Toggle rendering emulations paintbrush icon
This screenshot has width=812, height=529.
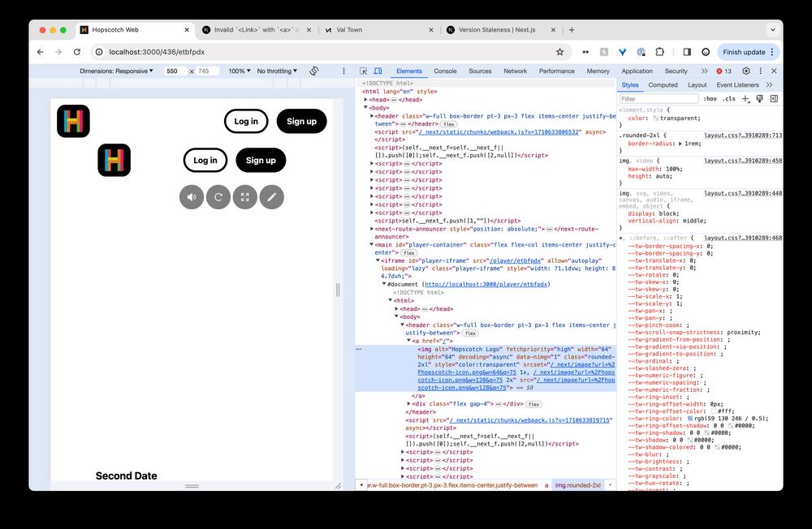(760, 98)
